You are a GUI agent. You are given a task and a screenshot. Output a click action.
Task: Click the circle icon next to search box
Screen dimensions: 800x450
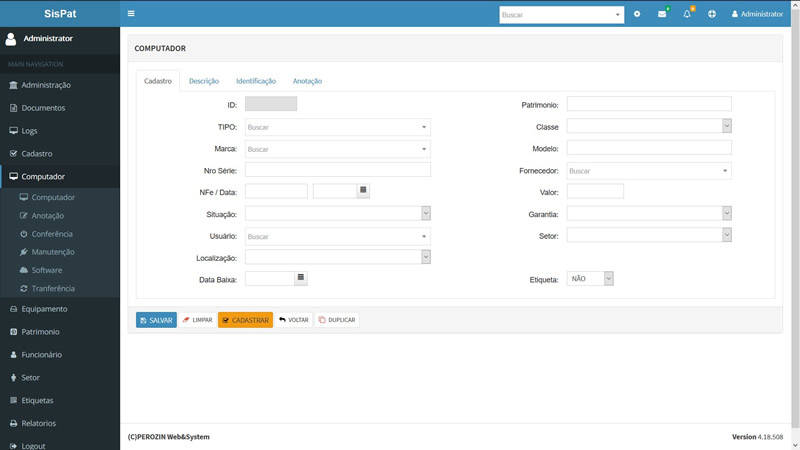[637, 14]
